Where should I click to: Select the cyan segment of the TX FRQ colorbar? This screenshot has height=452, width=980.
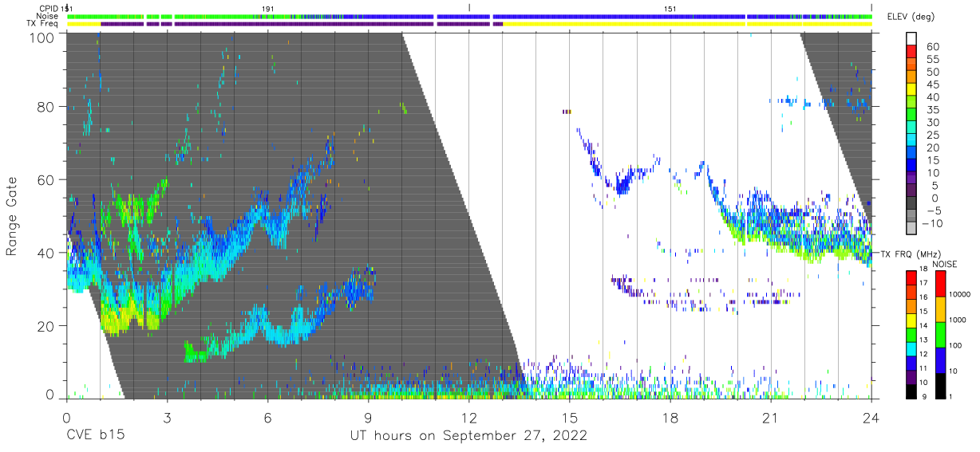pyautogui.click(x=911, y=349)
